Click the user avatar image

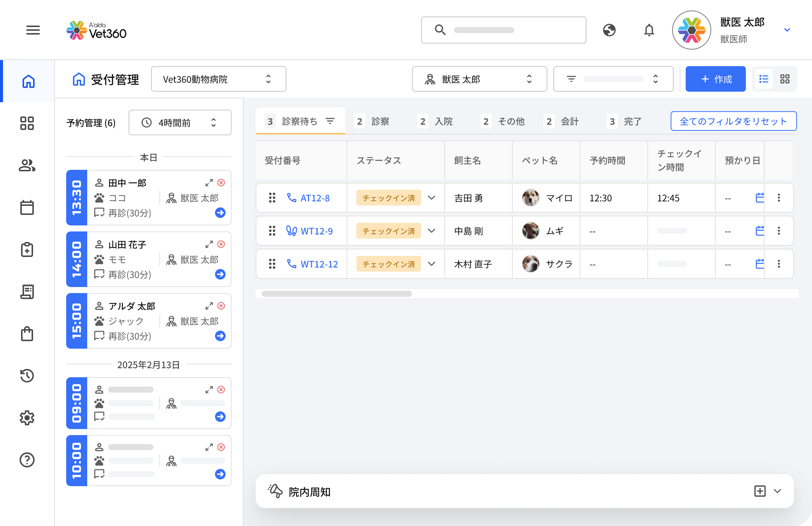coord(692,30)
